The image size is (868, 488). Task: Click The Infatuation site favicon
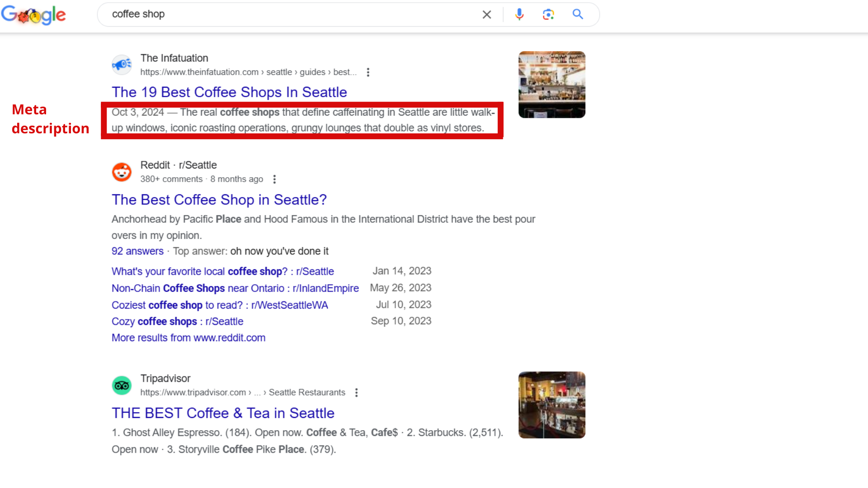point(122,65)
